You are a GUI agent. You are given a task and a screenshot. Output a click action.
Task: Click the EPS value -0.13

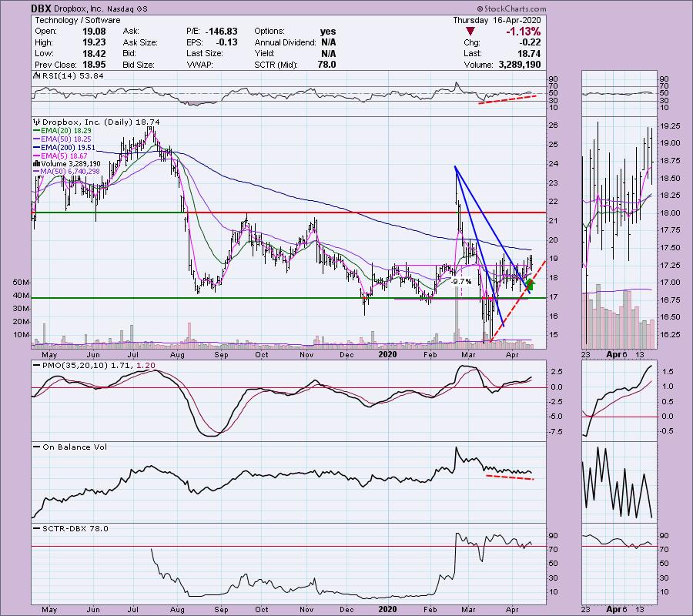click(226, 42)
